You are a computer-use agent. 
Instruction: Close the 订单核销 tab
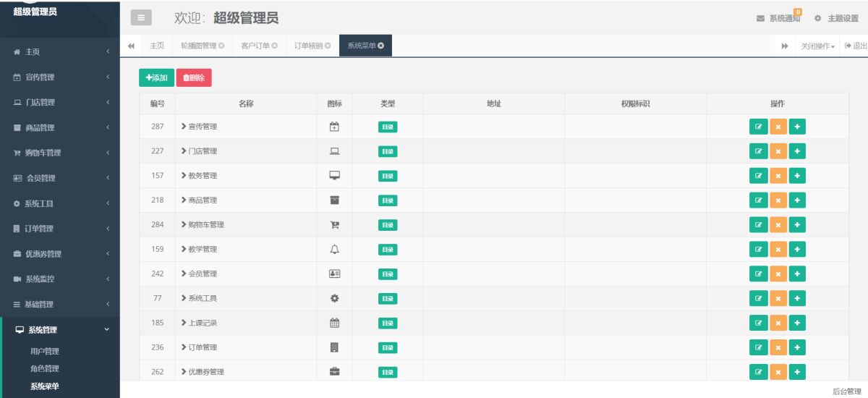tap(328, 46)
